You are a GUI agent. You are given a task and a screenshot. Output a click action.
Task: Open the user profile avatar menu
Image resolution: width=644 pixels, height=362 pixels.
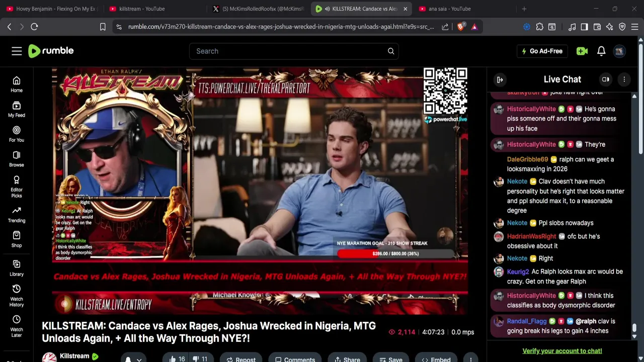pyautogui.click(x=619, y=51)
